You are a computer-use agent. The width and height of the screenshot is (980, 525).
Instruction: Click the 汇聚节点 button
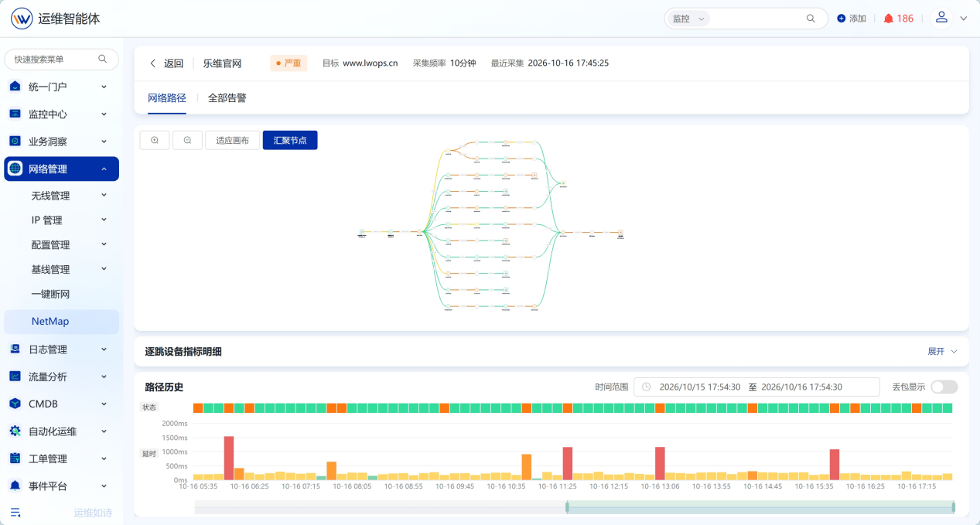point(290,140)
